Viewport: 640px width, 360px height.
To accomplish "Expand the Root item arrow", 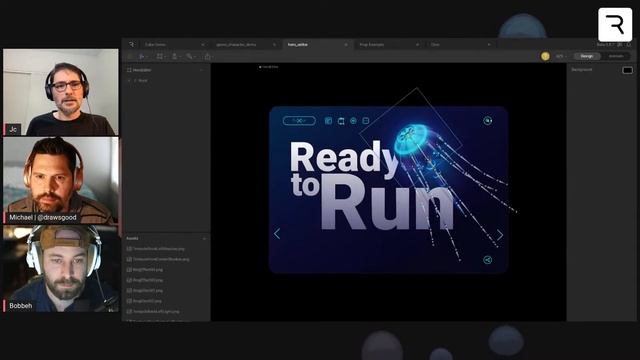I will [129, 80].
